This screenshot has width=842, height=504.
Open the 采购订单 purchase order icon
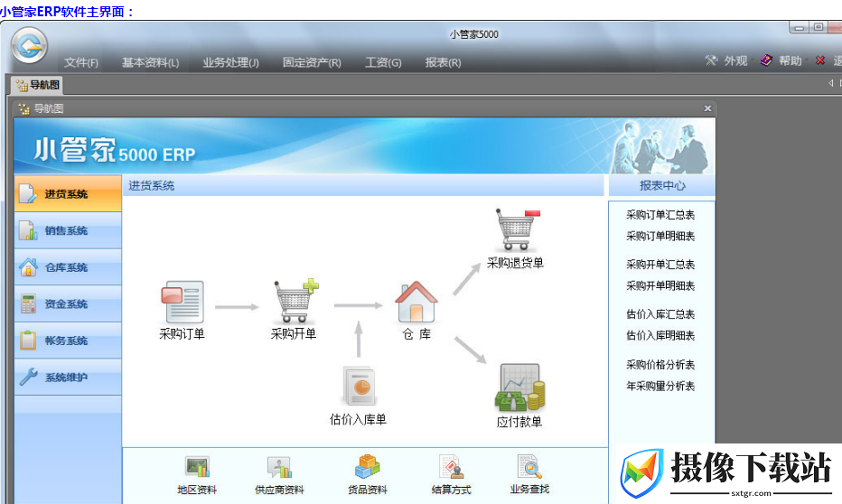[x=182, y=302]
